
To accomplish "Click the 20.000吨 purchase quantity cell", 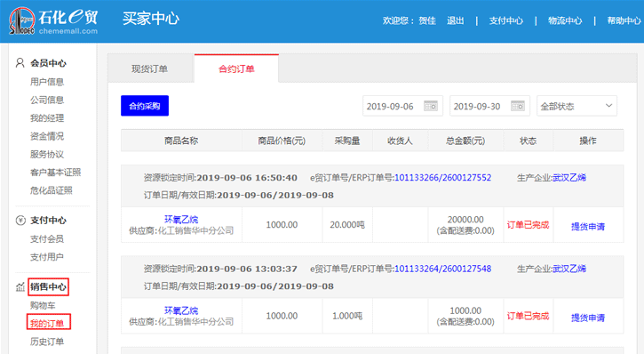I will 347,225.
